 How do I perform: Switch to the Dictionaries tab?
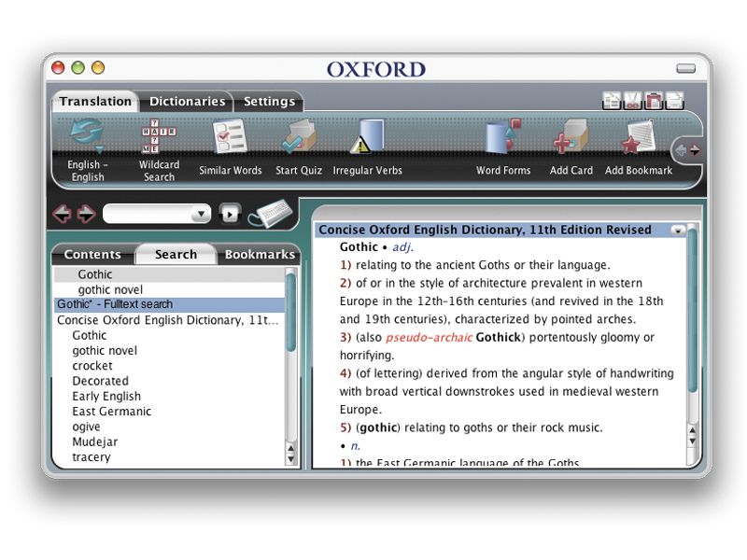188,102
